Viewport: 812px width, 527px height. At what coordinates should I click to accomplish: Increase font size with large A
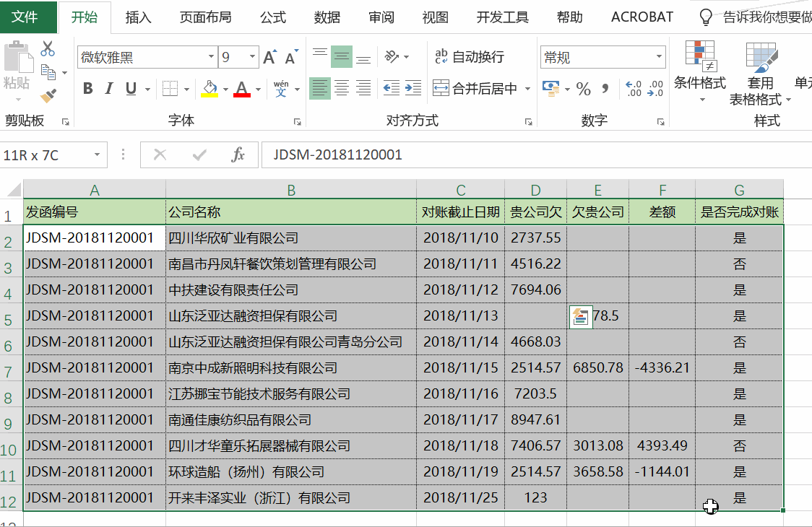pos(269,57)
